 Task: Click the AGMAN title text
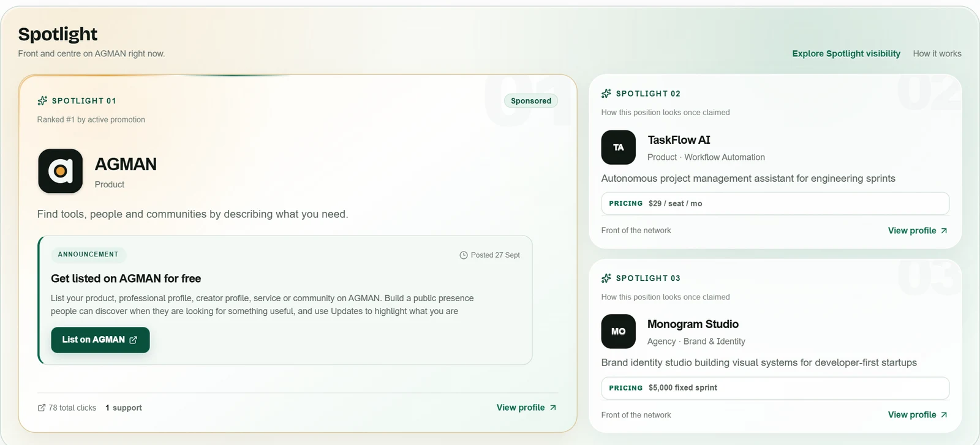pyautogui.click(x=126, y=164)
